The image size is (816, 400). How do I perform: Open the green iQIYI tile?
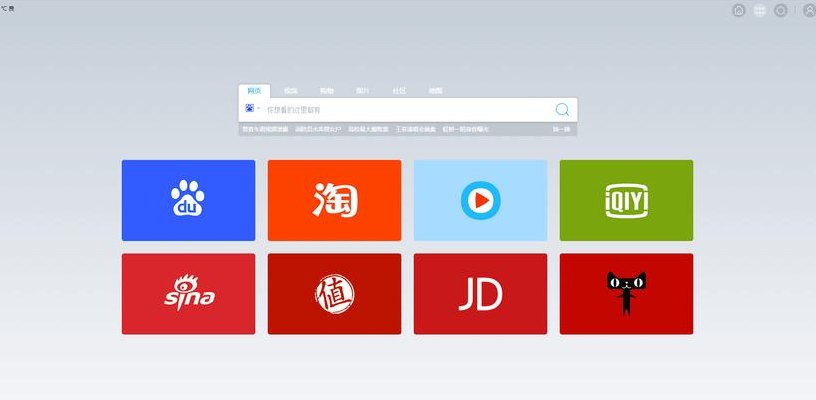click(x=627, y=200)
